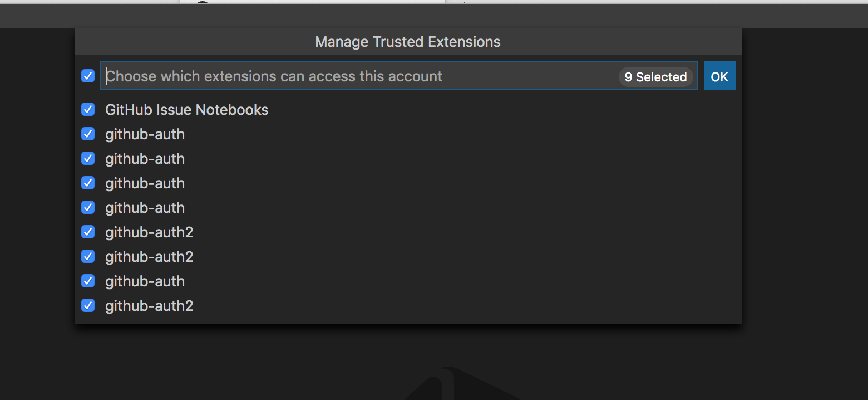Click the OK button to confirm trusted extensions
The image size is (868, 400).
pos(719,76)
